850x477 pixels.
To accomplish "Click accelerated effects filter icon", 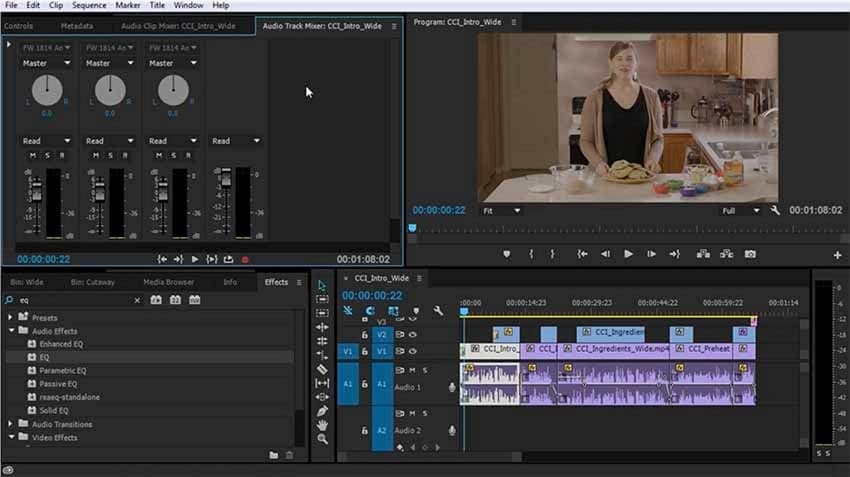I will pos(156,300).
